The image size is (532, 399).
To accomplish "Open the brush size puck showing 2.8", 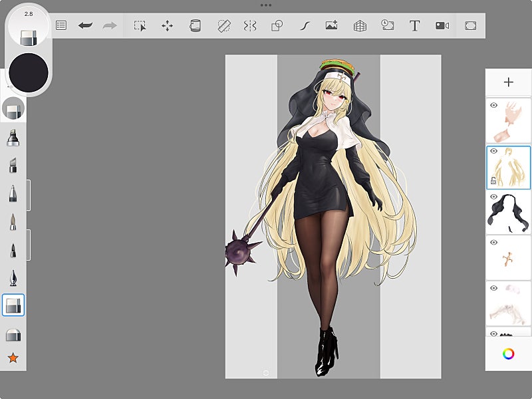I will click(28, 27).
